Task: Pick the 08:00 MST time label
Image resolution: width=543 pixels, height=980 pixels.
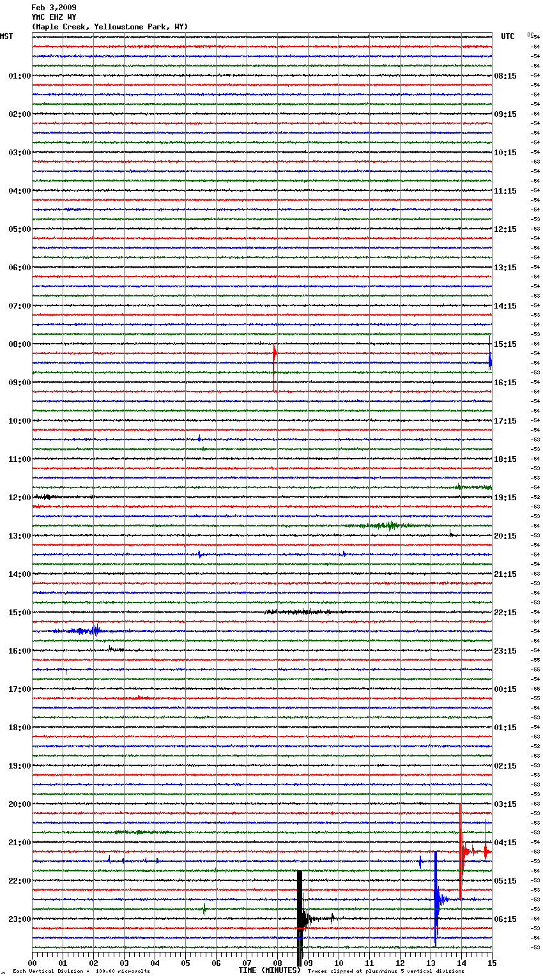Action: (x=20, y=344)
